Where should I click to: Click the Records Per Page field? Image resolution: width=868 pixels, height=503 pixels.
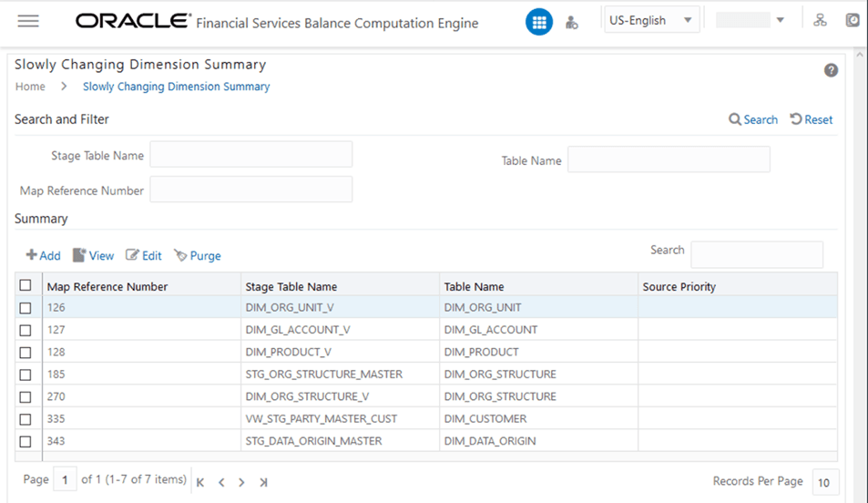(x=825, y=483)
